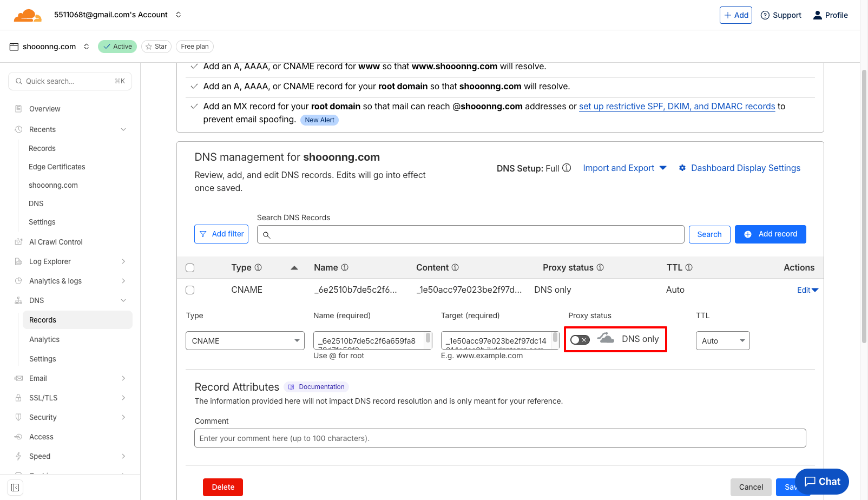Image resolution: width=868 pixels, height=500 pixels.
Task: Click the Security shield icon
Action: pyautogui.click(x=18, y=417)
